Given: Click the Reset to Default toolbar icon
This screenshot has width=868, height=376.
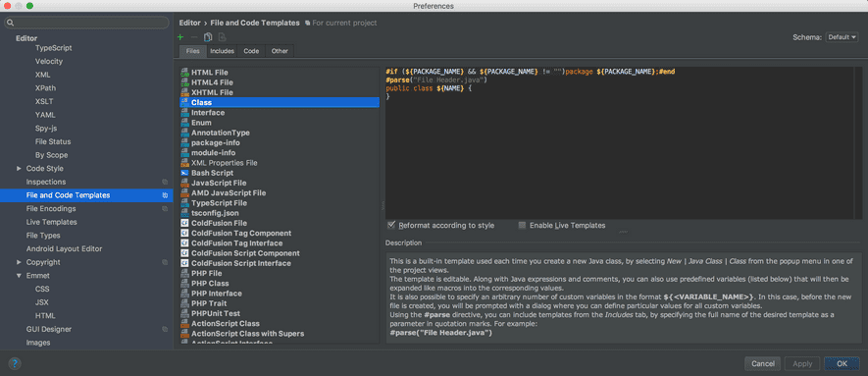Looking at the screenshot, I should tap(222, 37).
